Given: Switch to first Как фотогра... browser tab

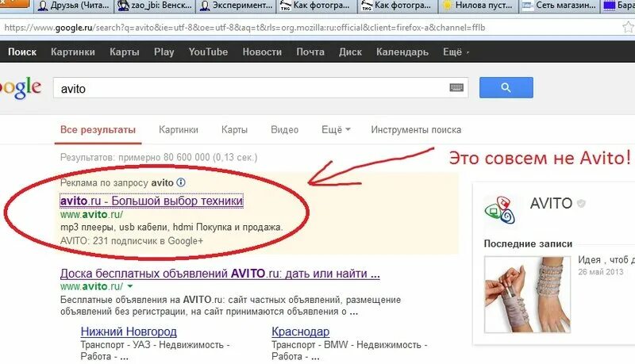Looking at the screenshot, I should 317,6.
